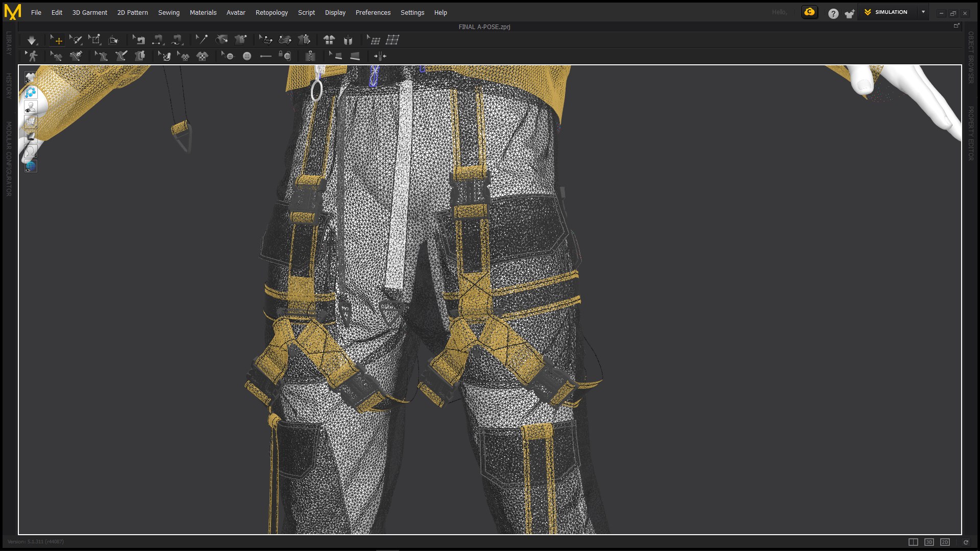Select the Pin box selection tool
Image resolution: width=980 pixels, height=551 pixels.
pyautogui.click(x=94, y=40)
